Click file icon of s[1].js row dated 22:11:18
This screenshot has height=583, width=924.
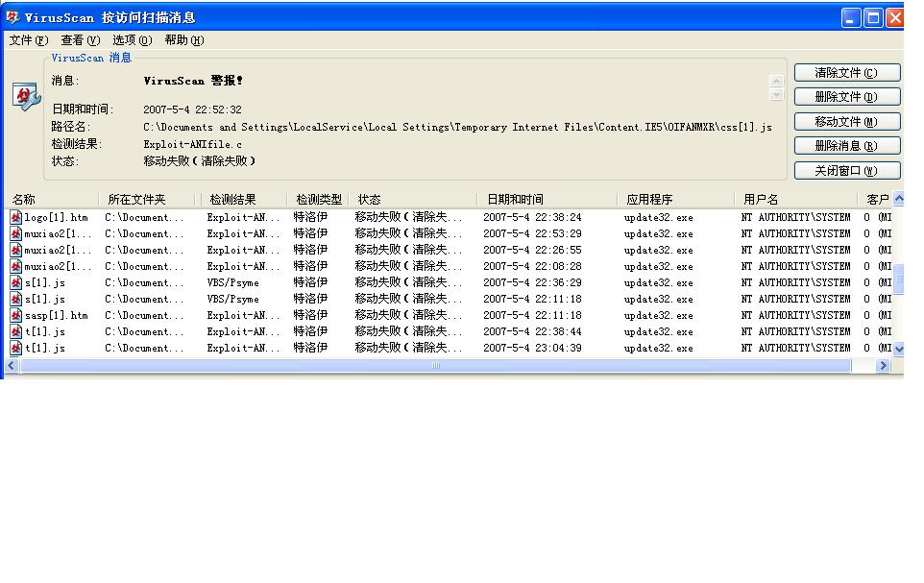pyautogui.click(x=16, y=299)
